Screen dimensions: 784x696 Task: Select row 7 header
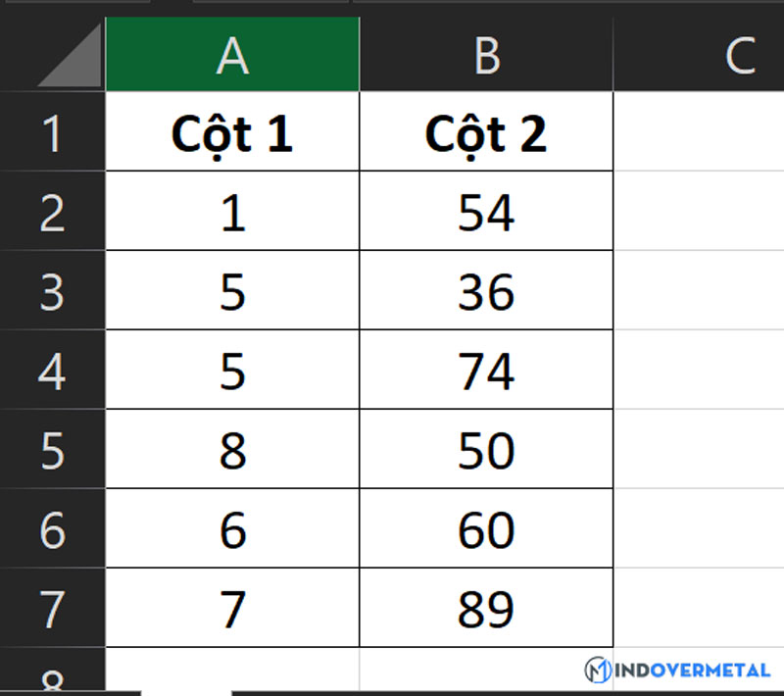coord(52,610)
